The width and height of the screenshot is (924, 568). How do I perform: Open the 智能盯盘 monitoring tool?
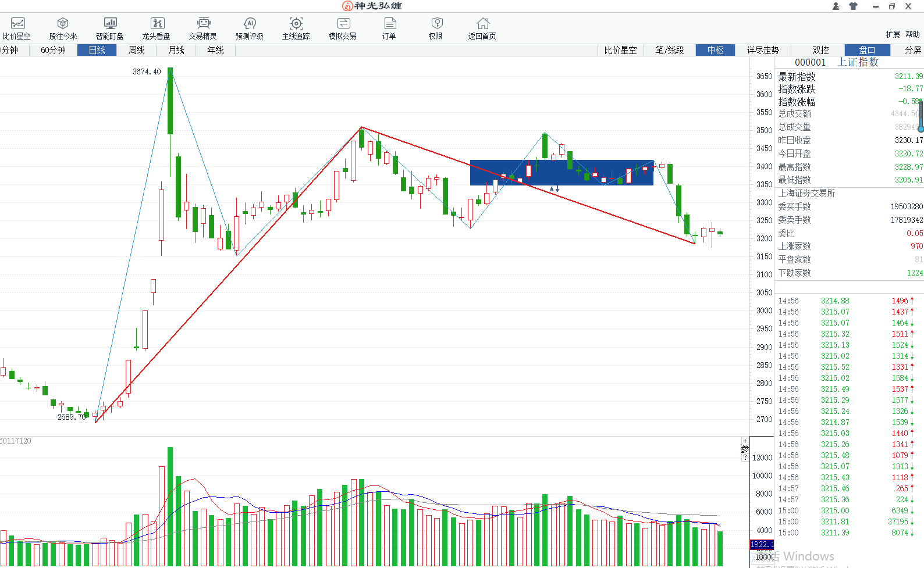[110, 28]
